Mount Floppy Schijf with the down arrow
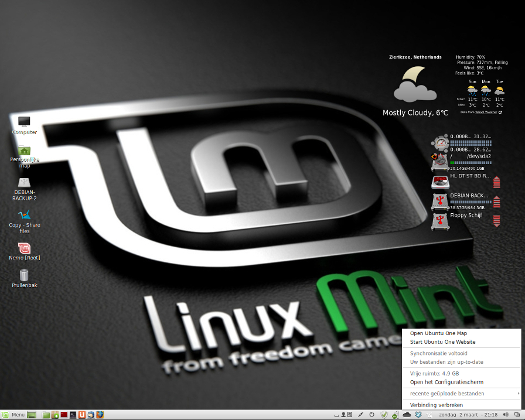Viewport: 525px width, 420px height. [x=496, y=221]
